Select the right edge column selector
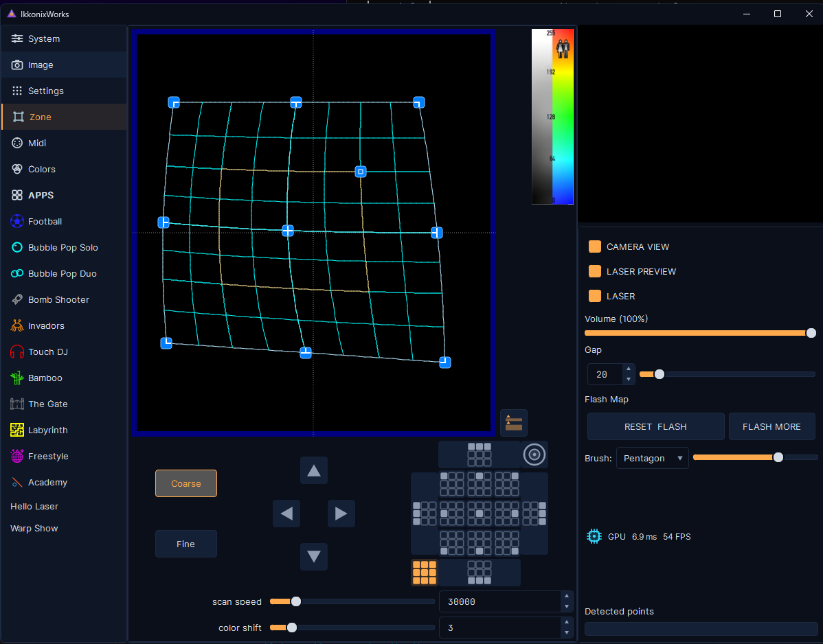This screenshot has width=823, height=644. click(534, 514)
